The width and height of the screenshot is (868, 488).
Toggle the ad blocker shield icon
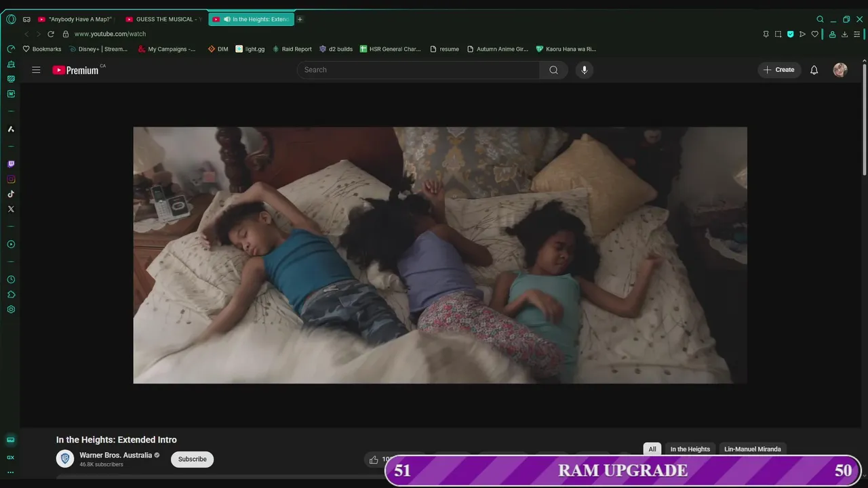coord(790,34)
